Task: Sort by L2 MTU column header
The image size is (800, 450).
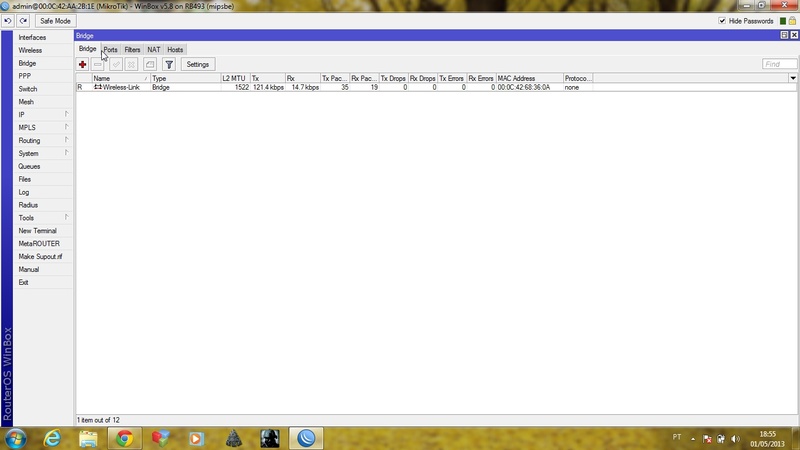Action: click(x=235, y=79)
